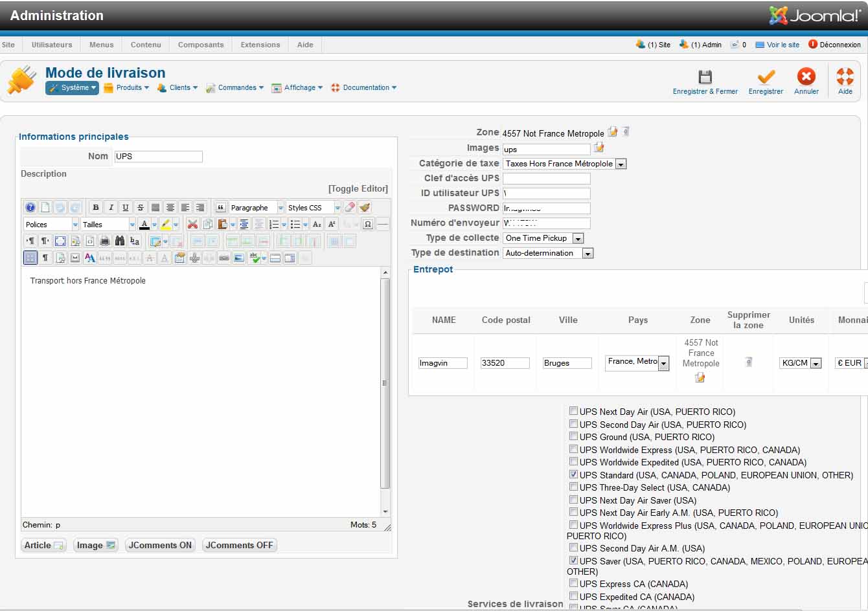
Task: Click the New document icon in editor
Action: [x=45, y=208]
